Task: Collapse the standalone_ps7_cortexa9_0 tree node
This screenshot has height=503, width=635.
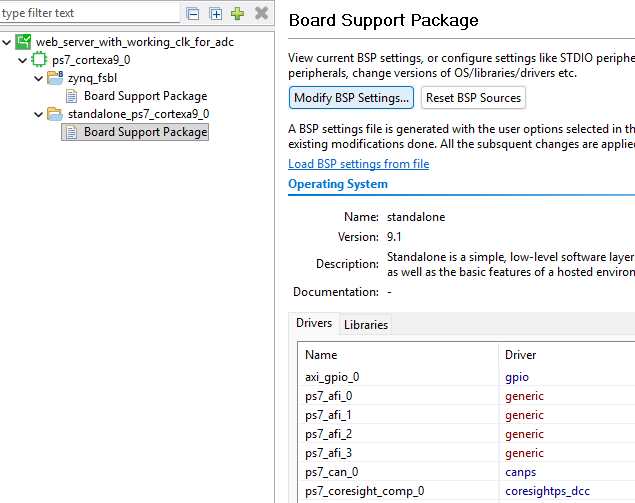Action: pos(39,114)
